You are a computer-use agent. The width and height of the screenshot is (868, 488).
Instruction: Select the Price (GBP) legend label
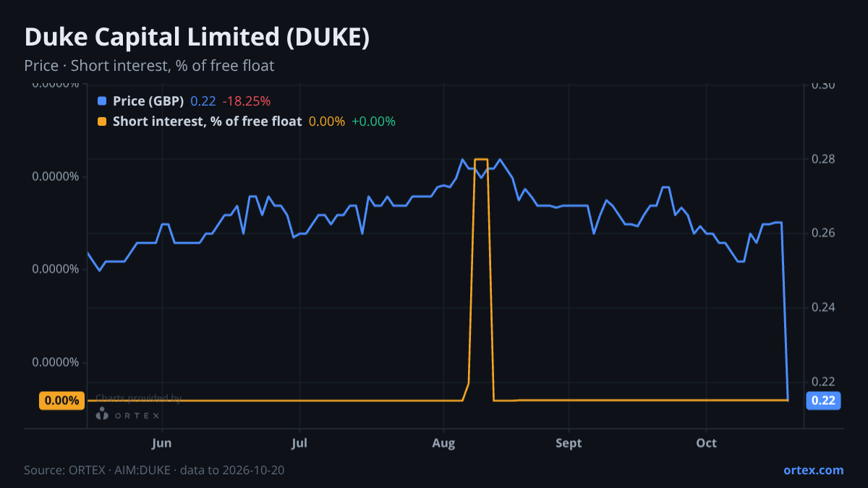(148, 101)
